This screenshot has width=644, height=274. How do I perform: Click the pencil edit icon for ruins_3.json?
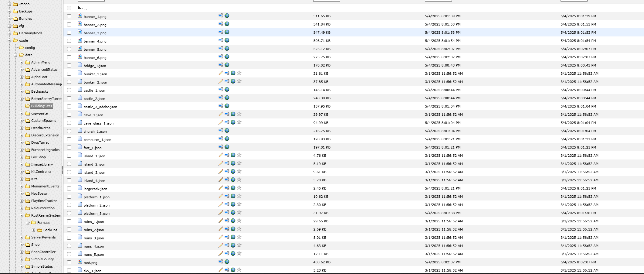pyautogui.click(x=221, y=237)
